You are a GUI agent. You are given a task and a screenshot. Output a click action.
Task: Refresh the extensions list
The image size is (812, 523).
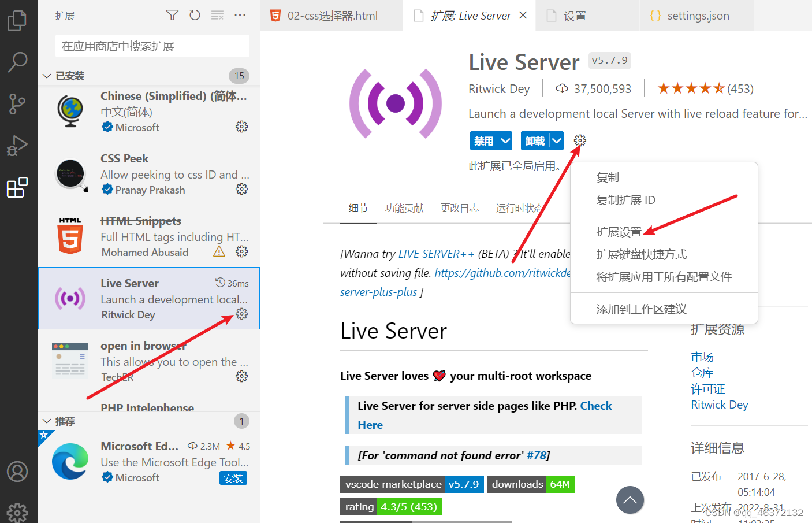195,16
